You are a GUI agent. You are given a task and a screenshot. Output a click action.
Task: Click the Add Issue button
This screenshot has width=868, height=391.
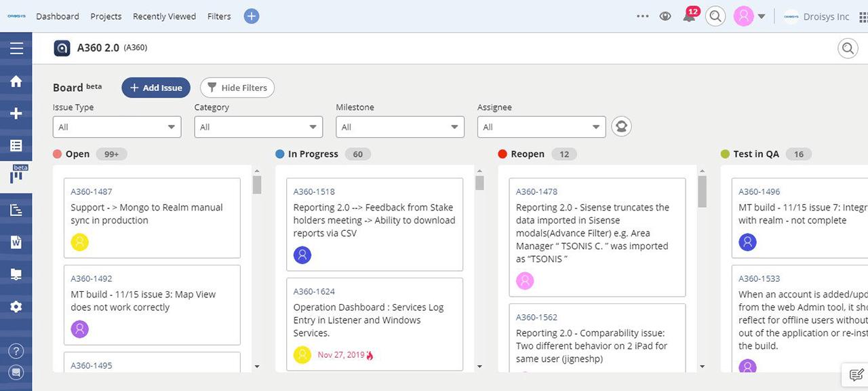[155, 88]
